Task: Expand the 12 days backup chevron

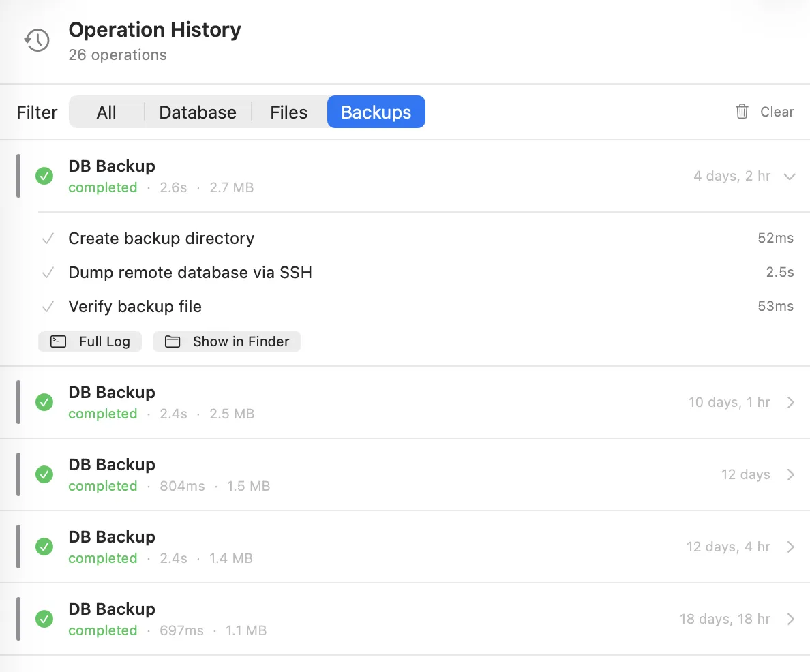Action: [790, 474]
